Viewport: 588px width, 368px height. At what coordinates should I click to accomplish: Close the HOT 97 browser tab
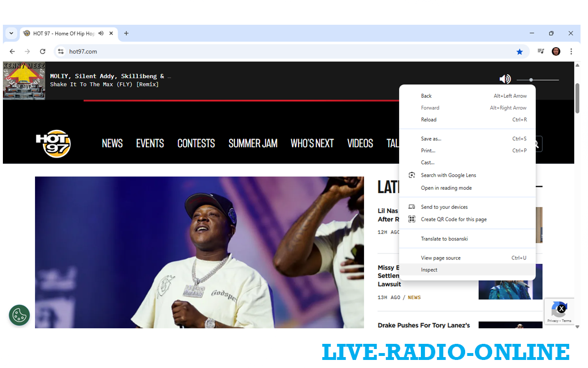(111, 33)
